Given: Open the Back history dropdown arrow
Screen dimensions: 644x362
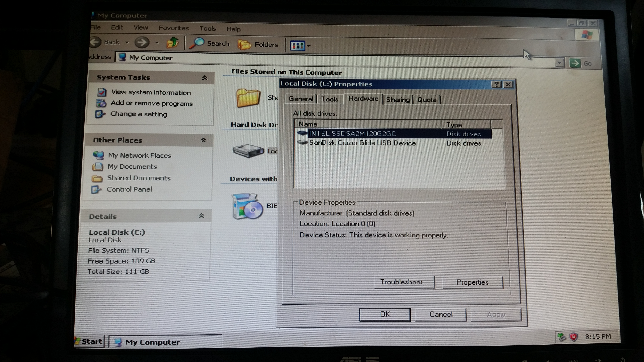Looking at the screenshot, I should click(127, 43).
